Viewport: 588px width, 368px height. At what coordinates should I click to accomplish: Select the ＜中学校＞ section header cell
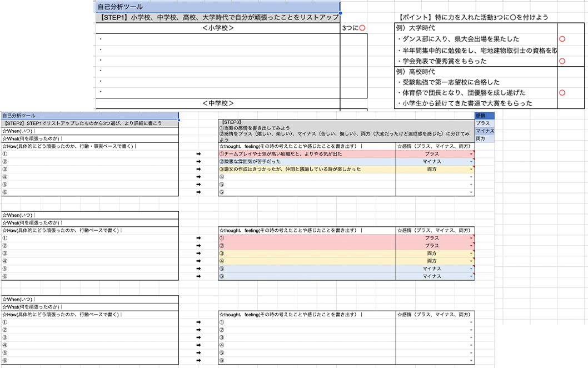(218, 103)
